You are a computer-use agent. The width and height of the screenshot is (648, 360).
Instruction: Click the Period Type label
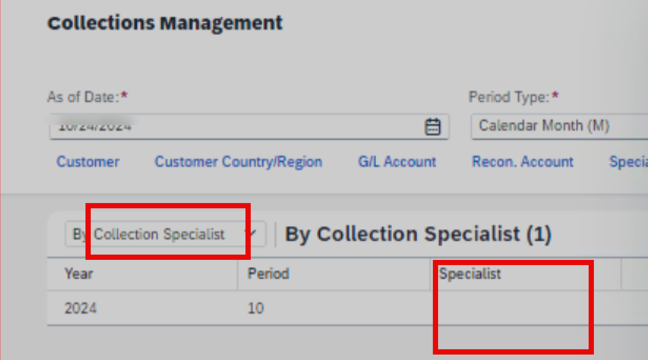click(514, 97)
